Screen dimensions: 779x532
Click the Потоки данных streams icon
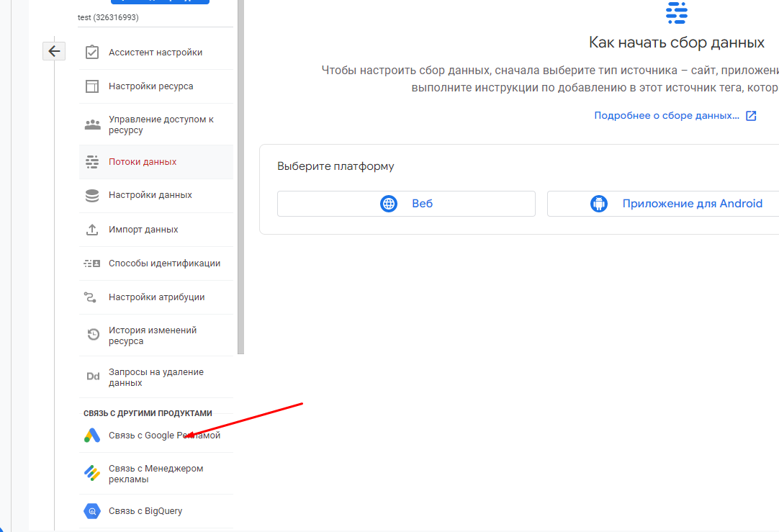92,162
